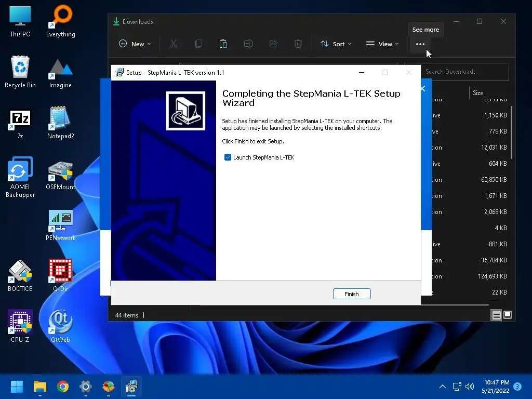The image size is (532, 399).
Task: Click the Finish button in Setup wizard
Action: point(352,294)
